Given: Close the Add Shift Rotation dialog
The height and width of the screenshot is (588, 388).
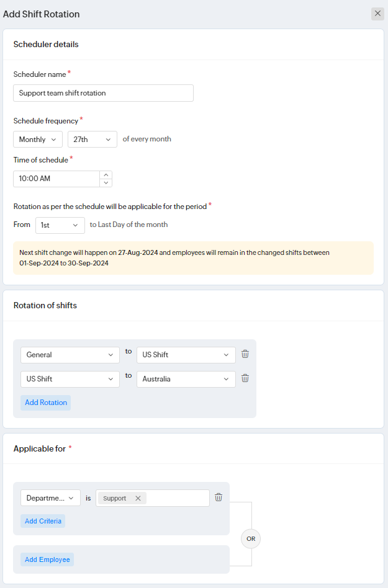Looking at the screenshot, I should (377, 14).
